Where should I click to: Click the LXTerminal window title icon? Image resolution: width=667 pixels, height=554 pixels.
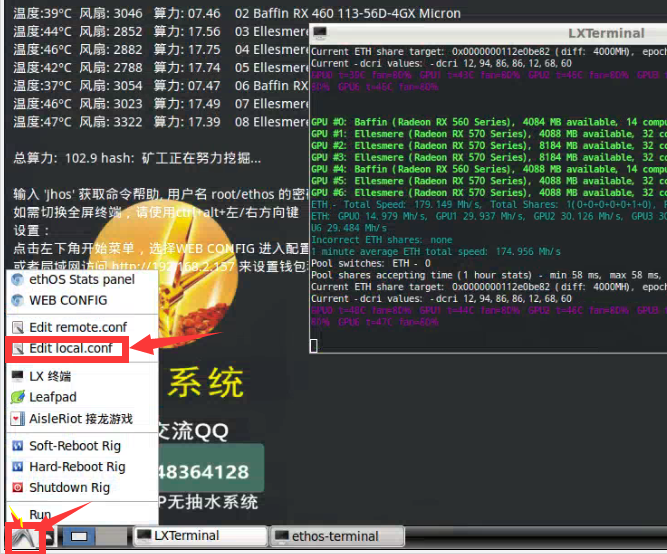[x=320, y=33]
